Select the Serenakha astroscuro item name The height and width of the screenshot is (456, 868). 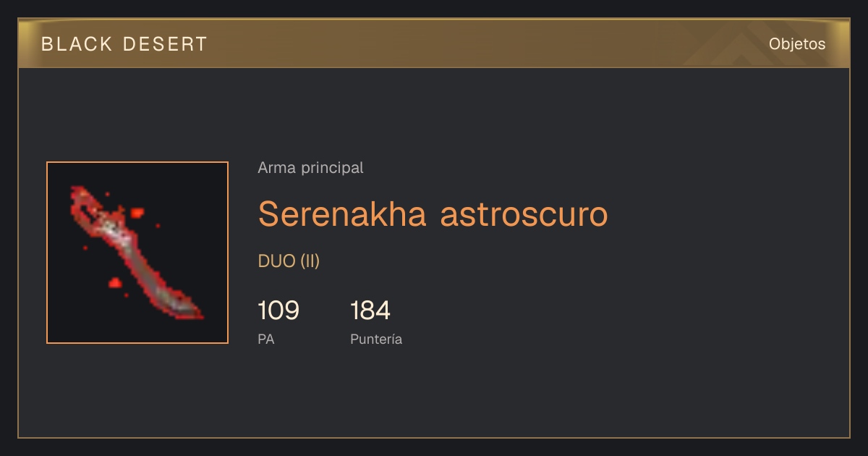pos(433,214)
